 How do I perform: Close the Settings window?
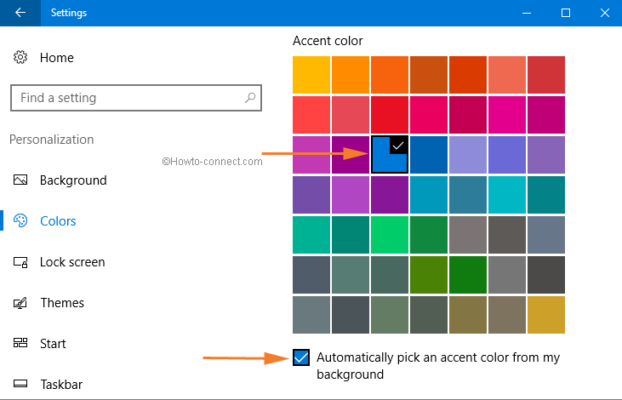pos(605,13)
